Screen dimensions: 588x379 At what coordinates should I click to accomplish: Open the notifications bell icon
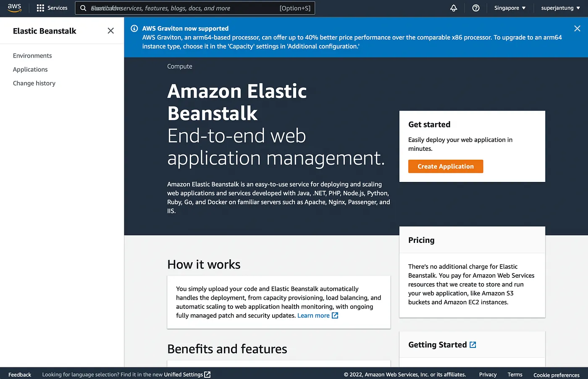(454, 8)
